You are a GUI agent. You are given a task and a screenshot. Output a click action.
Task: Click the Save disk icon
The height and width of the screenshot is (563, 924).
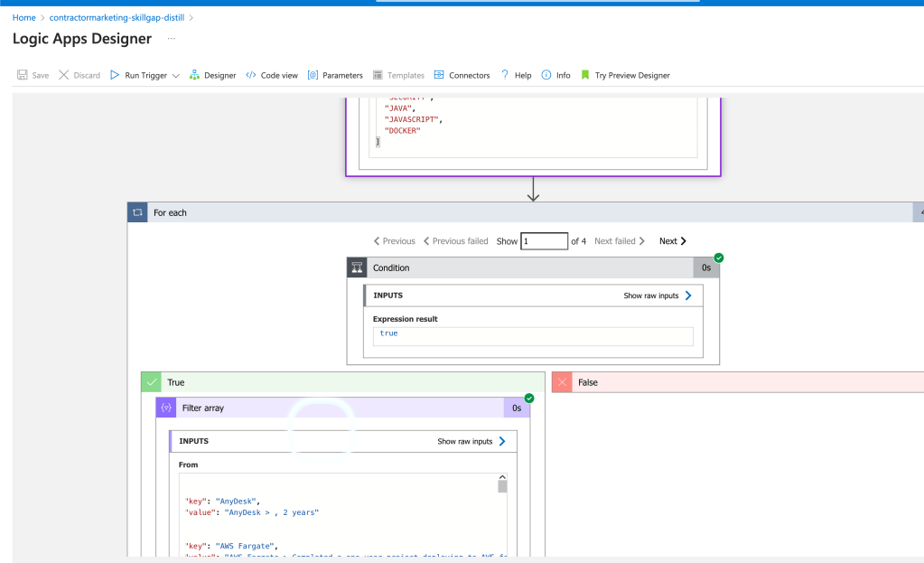[23, 75]
